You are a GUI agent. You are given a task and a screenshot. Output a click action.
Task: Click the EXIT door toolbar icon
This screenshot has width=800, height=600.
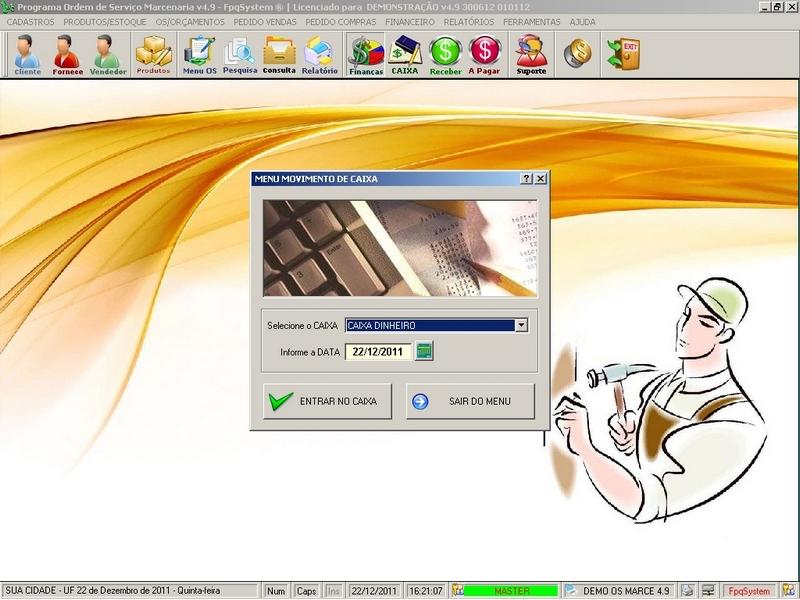623,54
